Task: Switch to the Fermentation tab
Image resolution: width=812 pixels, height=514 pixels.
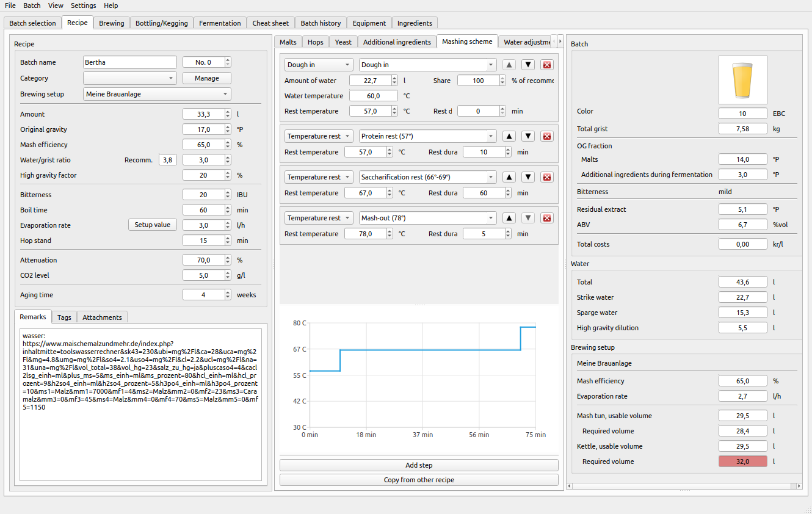Action: coord(220,23)
